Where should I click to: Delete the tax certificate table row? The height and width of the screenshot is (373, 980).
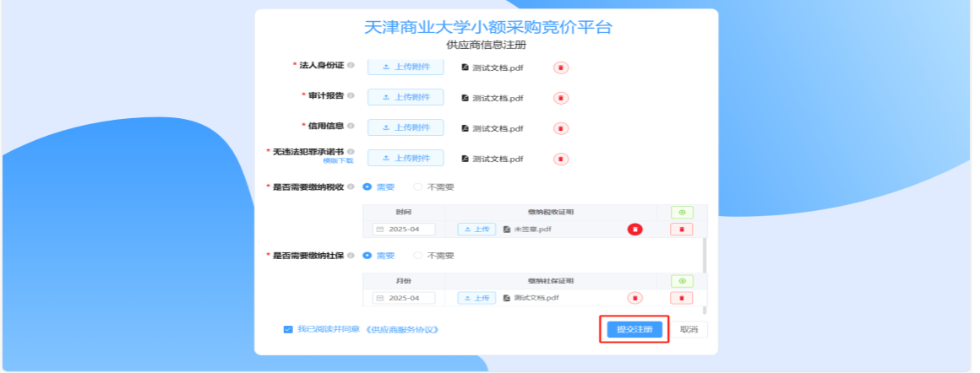(x=682, y=230)
